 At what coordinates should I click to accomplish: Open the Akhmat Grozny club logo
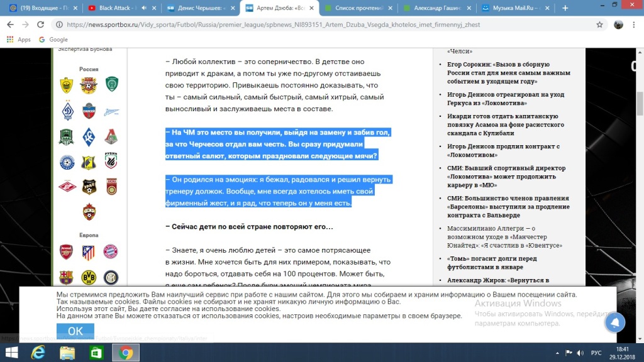coord(111,84)
